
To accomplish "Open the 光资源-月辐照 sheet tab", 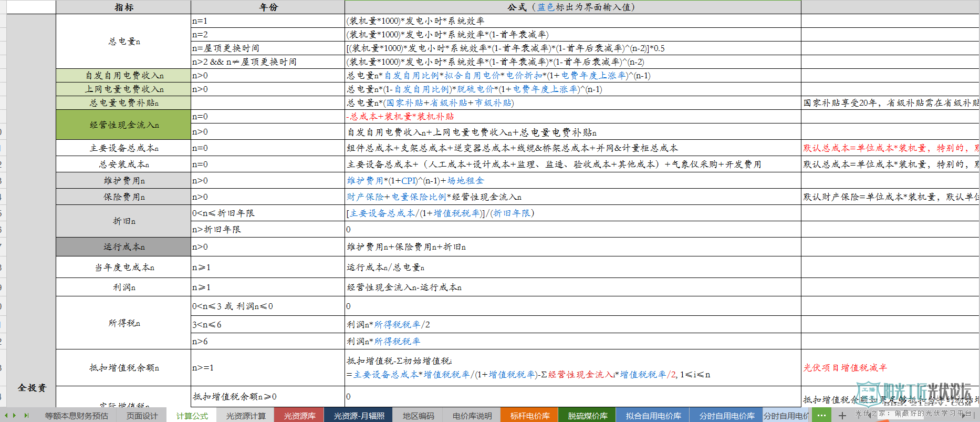I will click(x=359, y=416).
